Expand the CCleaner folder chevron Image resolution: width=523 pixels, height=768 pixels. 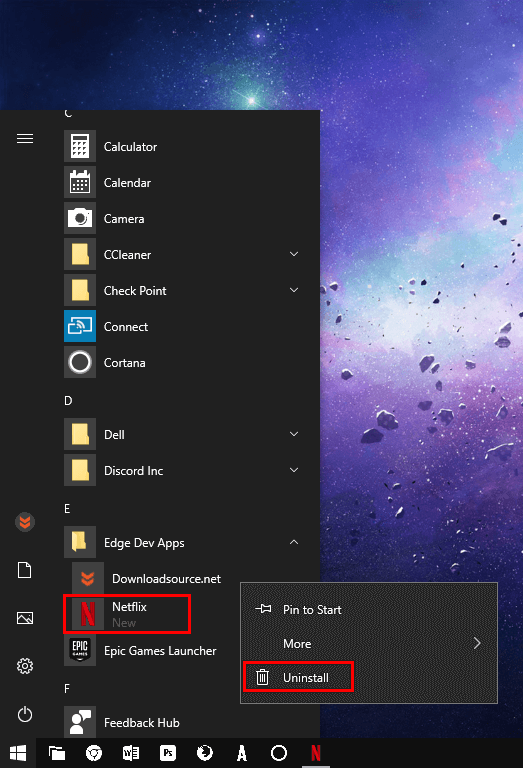[294, 254]
